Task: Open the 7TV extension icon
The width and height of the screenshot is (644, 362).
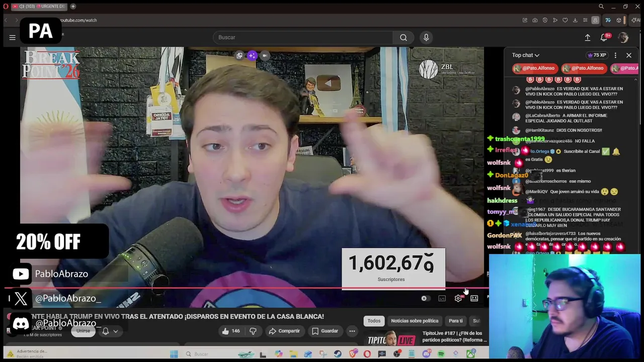Action: (x=608, y=20)
